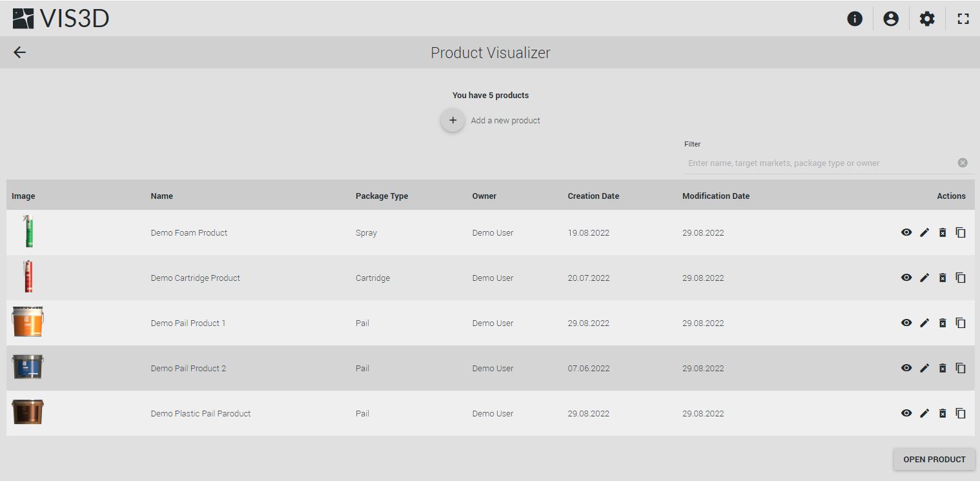Screen dimensions: 980x481
Task: Clear the filter field with X icon
Action: 963,163
